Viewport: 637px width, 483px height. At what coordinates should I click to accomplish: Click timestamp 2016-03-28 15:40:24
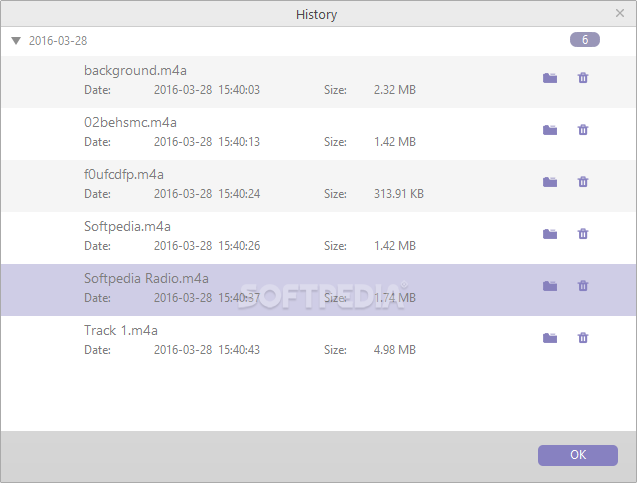click(x=207, y=194)
